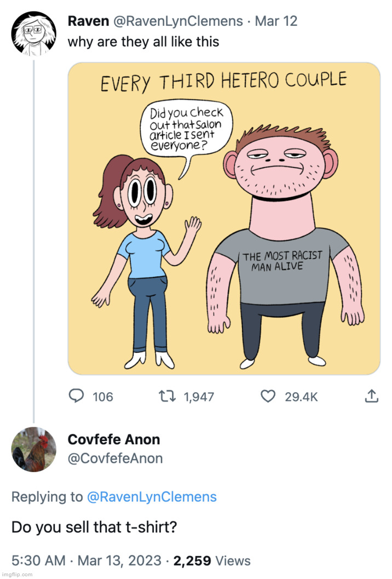This screenshot has width=392, height=579.
Task: Click the "why are they all like this" tweet text
Action: [143, 42]
